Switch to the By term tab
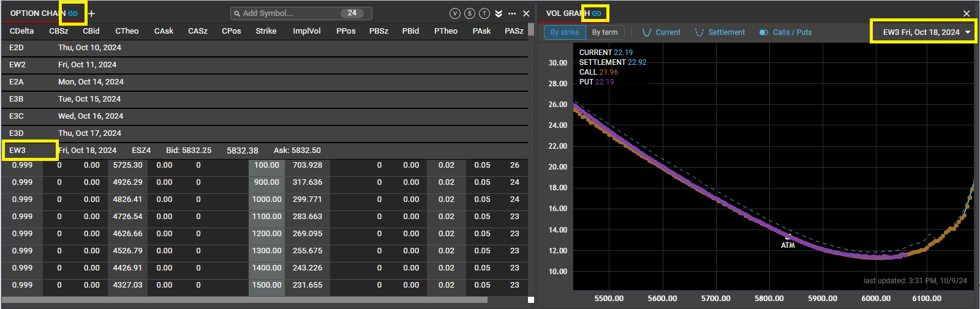Viewport: 980px width, 309px height. [605, 32]
